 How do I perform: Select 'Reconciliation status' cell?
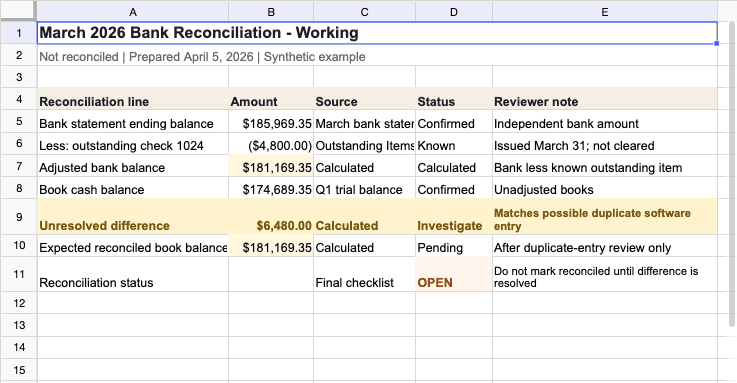pyautogui.click(x=133, y=274)
